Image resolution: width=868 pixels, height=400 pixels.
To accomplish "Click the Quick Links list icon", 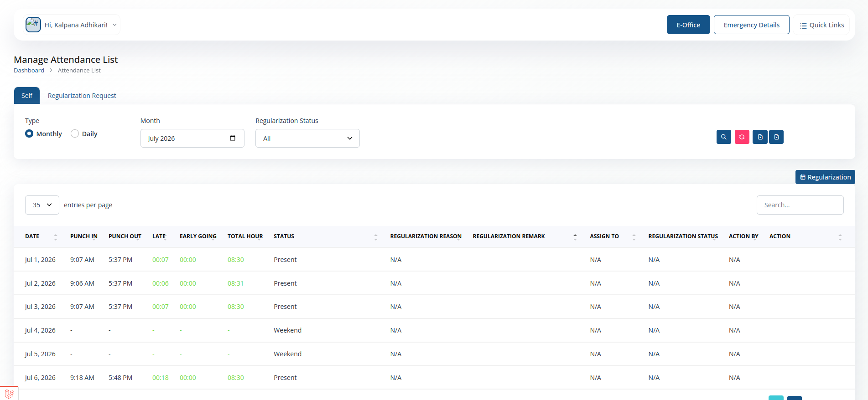I will point(803,26).
